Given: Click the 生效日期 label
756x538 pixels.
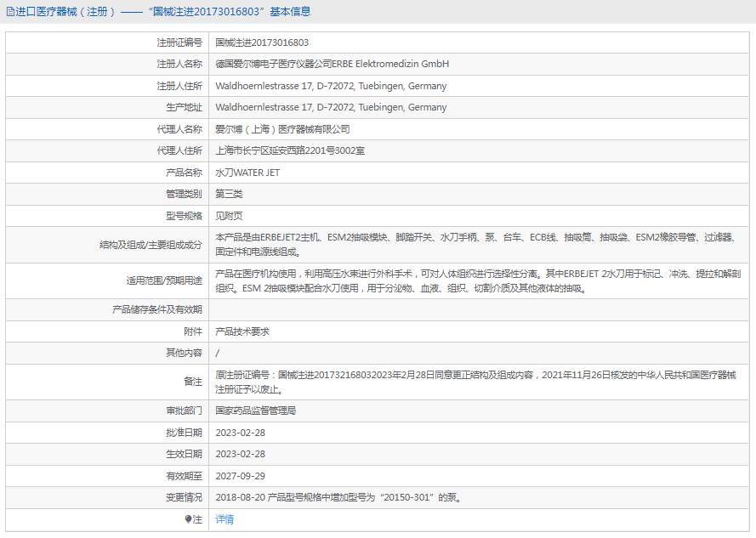Looking at the screenshot, I should [185, 454].
